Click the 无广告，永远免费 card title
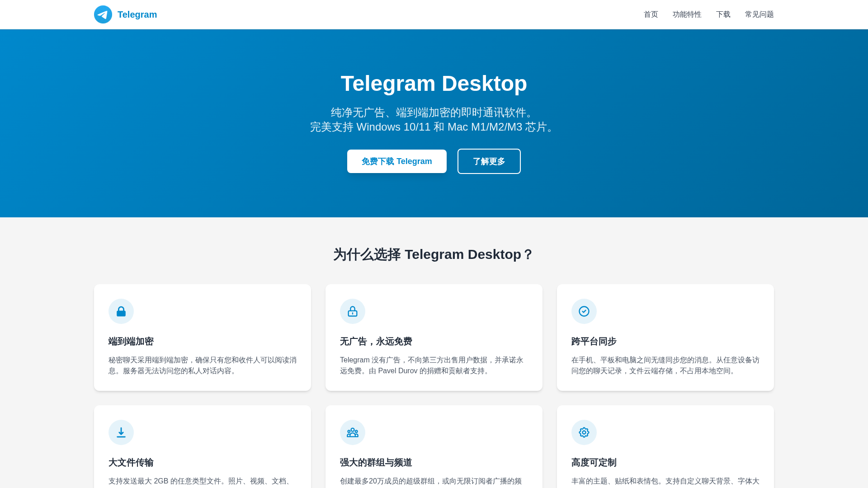 [x=376, y=342]
